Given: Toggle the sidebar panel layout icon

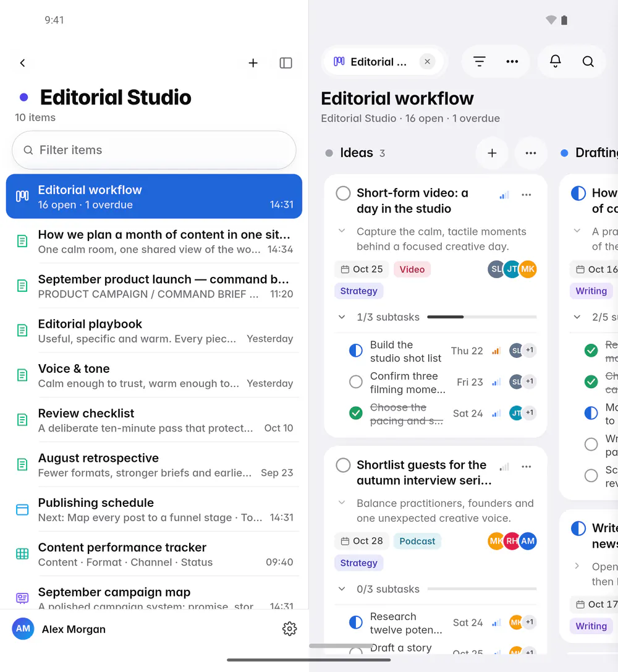Looking at the screenshot, I should [x=286, y=63].
